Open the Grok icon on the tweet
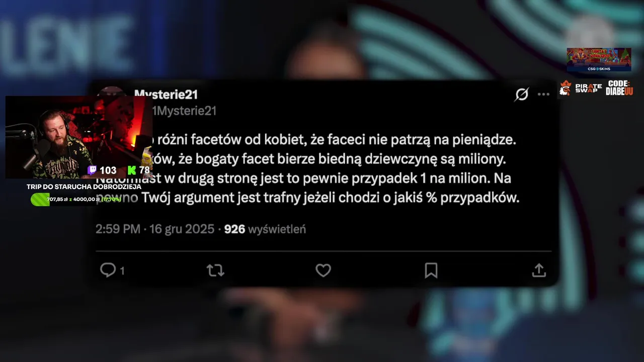 coord(522,94)
